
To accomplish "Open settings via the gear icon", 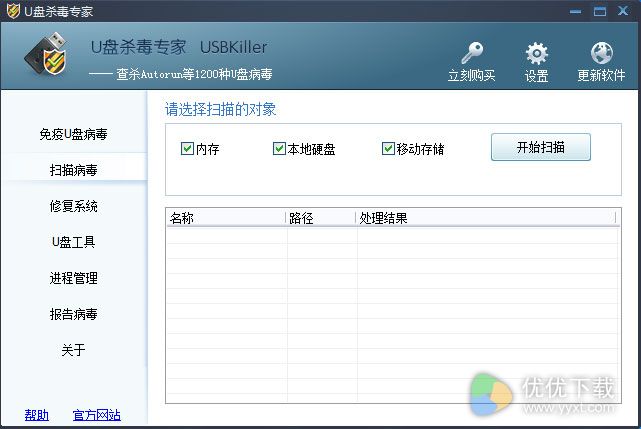I will tap(536, 54).
